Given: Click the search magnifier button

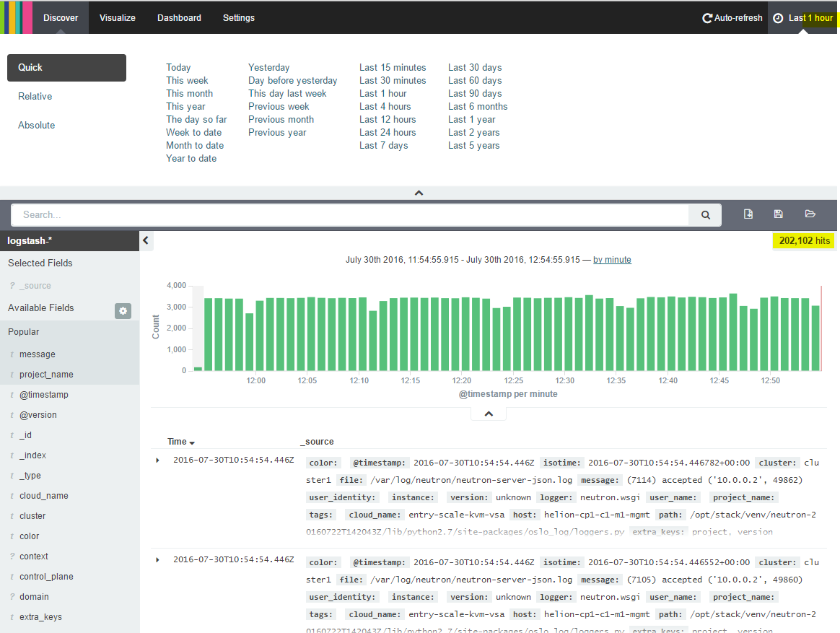Looking at the screenshot, I should pyautogui.click(x=706, y=215).
